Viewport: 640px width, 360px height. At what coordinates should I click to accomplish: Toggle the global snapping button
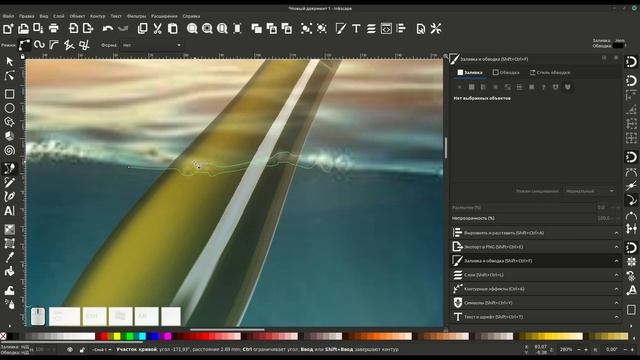(x=631, y=62)
